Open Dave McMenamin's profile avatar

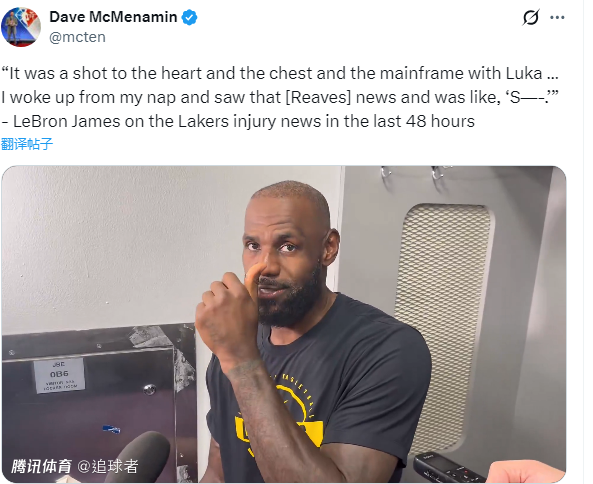(x=21, y=26)
